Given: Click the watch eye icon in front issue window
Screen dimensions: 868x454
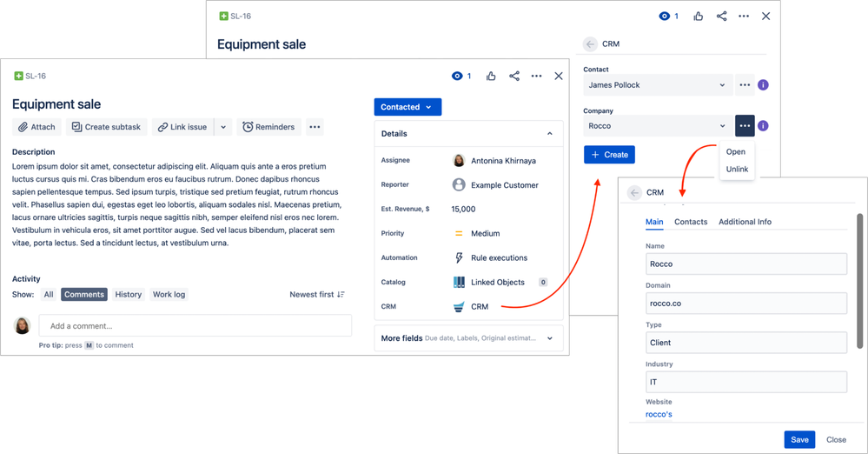Looking at the screenshot, I should 457,76.
